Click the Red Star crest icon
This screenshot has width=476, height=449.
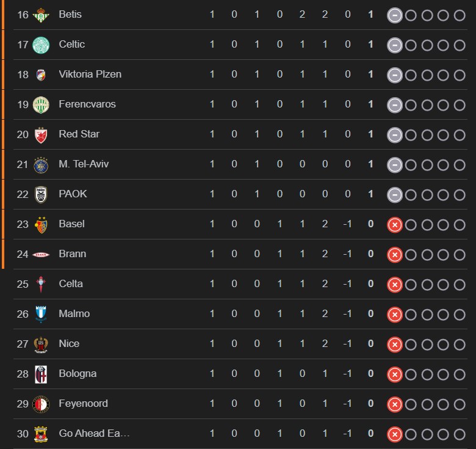pos(41,134)
